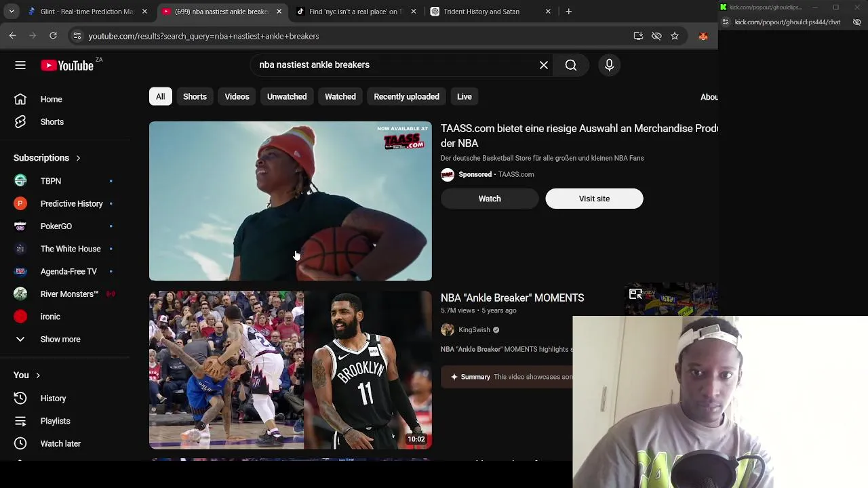Submit search with magnifier icon
This screenshot has height=488, width=868.
pyautogui.click(x=571, y=65)
